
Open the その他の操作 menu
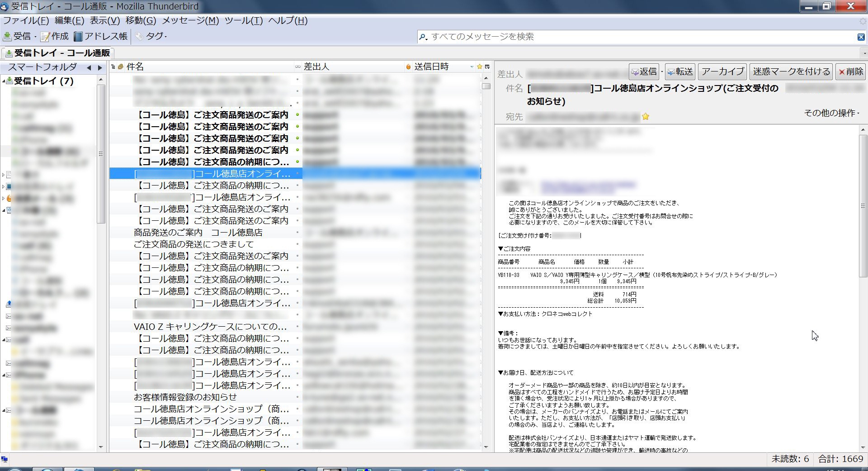point(831,113)
